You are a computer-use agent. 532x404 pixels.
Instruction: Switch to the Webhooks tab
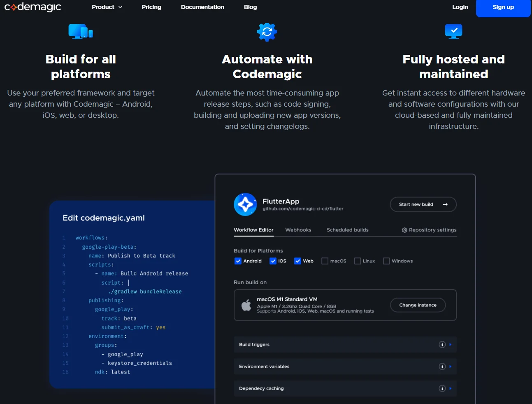[298, 230]
